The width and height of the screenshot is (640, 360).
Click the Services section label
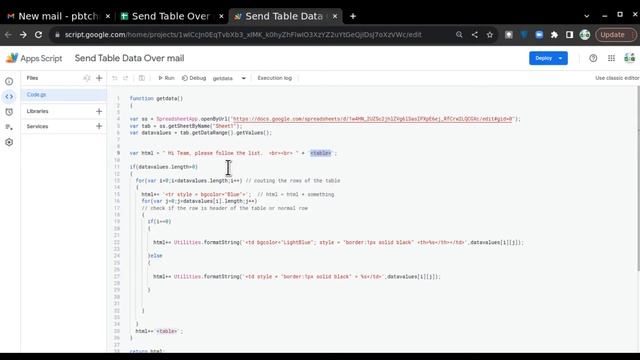[38, 127]
